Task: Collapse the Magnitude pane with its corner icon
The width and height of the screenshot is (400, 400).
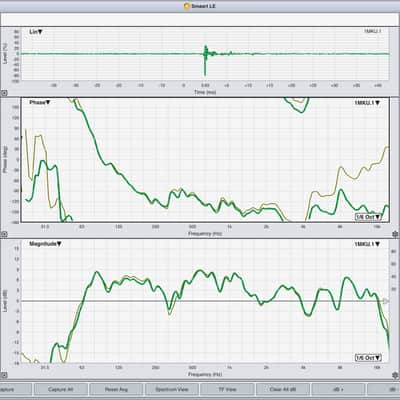Action: [x=4, y=375]
